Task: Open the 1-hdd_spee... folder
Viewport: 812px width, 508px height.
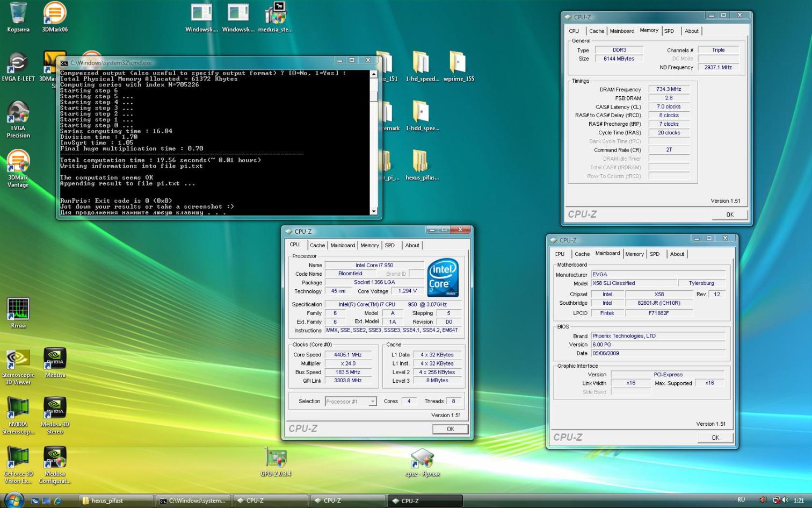Action: pos(422,116)
